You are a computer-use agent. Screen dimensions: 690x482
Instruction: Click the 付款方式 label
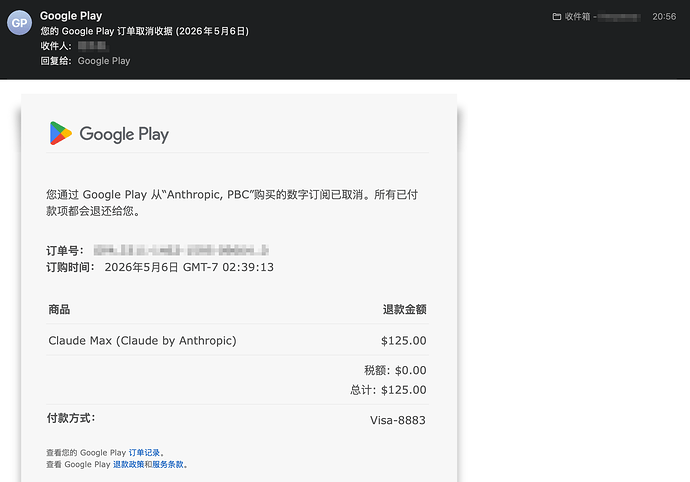pyautogui.click(x=71, y=418)
